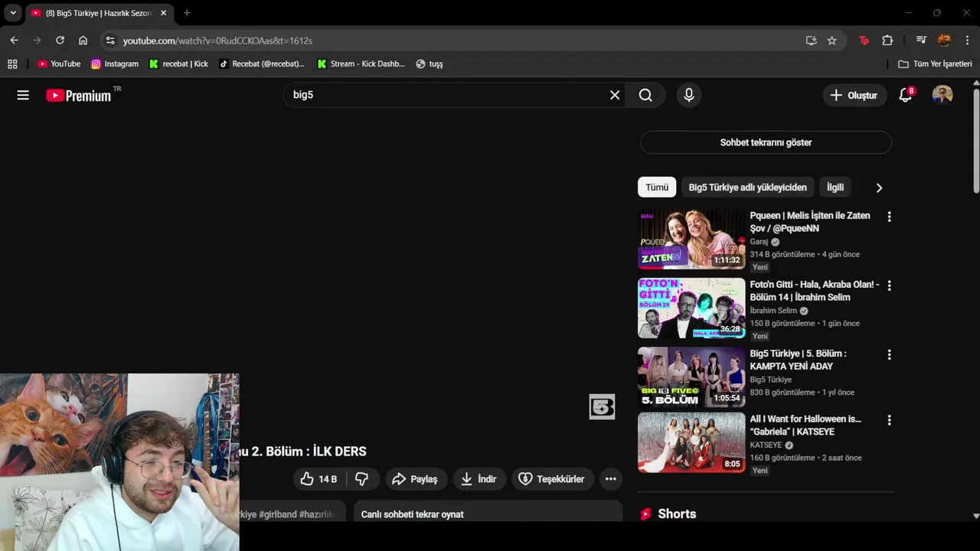Open title KAMPTA YENİ ADAY video
Viewport: 980px width, 551px height.
(798, 360)
